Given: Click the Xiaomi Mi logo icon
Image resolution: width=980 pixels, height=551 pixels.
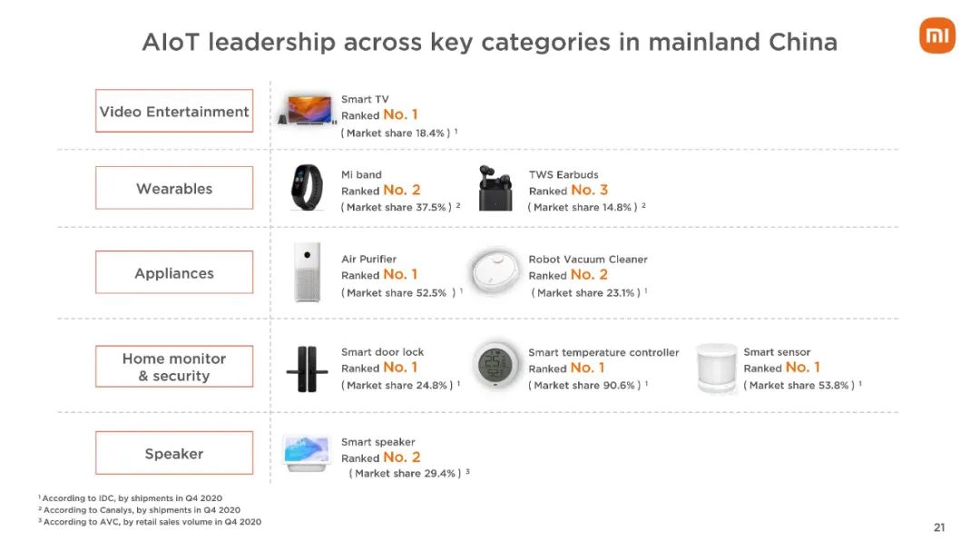Looking at the screenshot, I should coord(936,35).
